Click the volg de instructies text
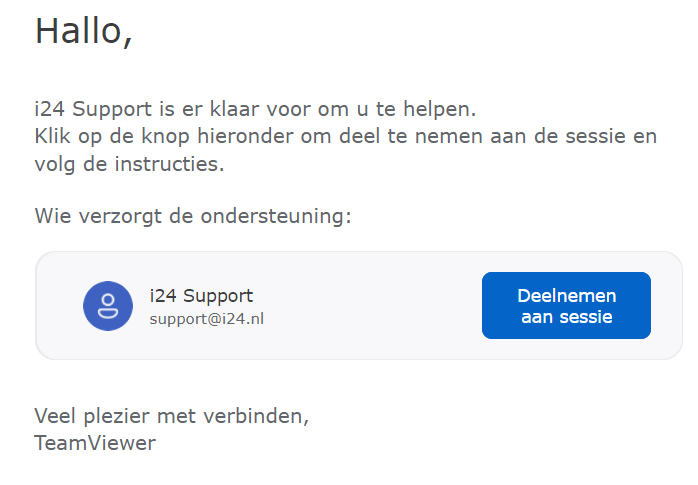 pyautogui.click(x=130, y=164)
